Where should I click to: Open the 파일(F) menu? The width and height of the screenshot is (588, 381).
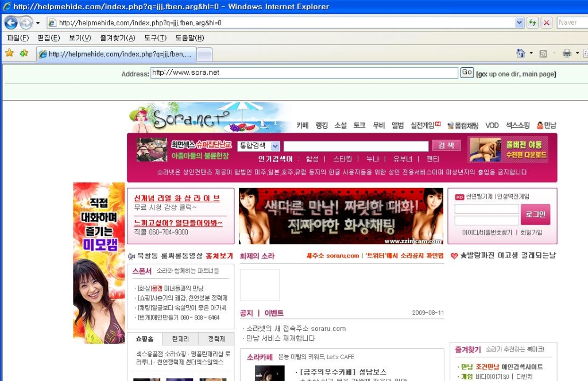pyautogui.click(x=18, y=38)
